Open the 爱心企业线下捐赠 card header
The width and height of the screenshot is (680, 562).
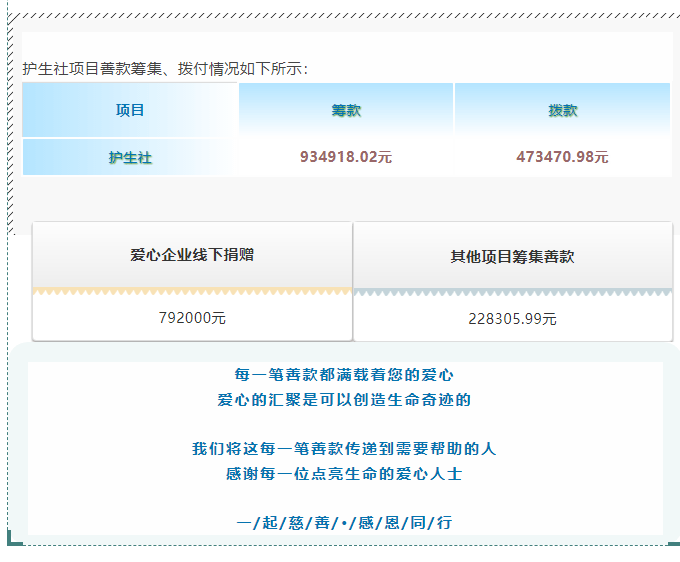[192, 255]
